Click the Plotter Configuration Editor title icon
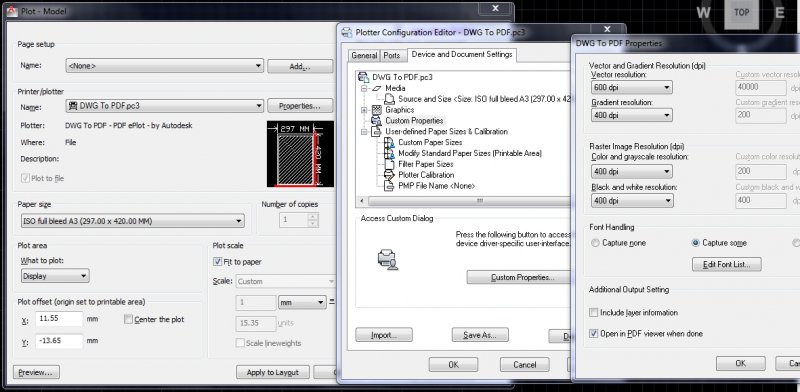 coord(346,33)
